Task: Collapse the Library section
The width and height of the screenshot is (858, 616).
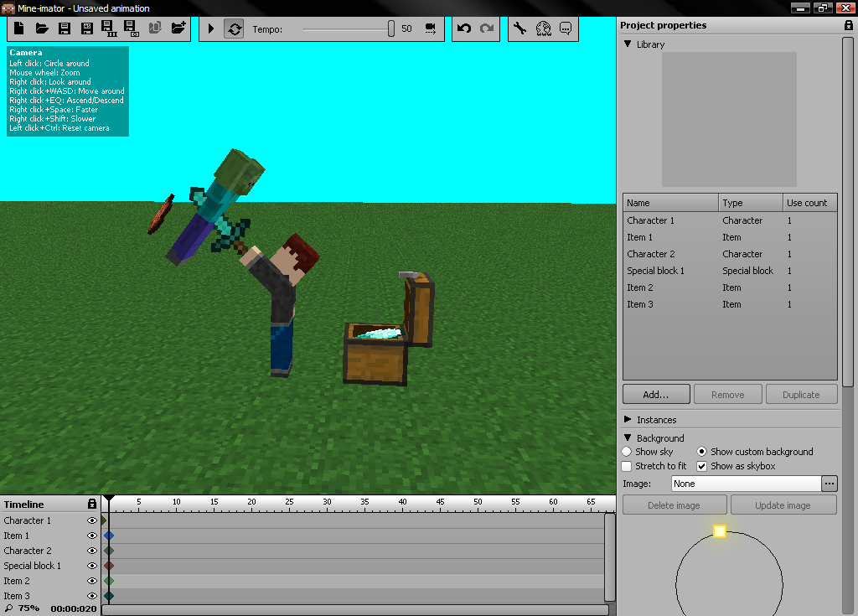Action: pos(628,44)
